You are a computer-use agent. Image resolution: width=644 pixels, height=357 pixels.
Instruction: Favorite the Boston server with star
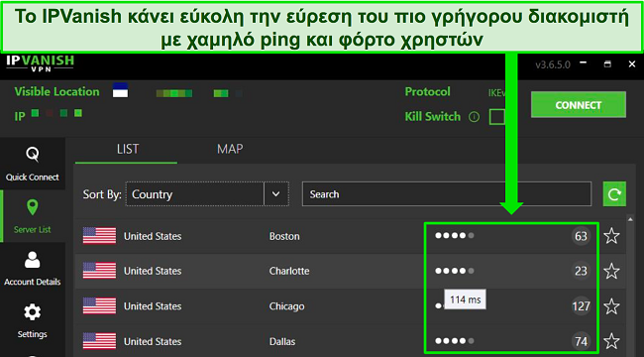coord(611,236)
